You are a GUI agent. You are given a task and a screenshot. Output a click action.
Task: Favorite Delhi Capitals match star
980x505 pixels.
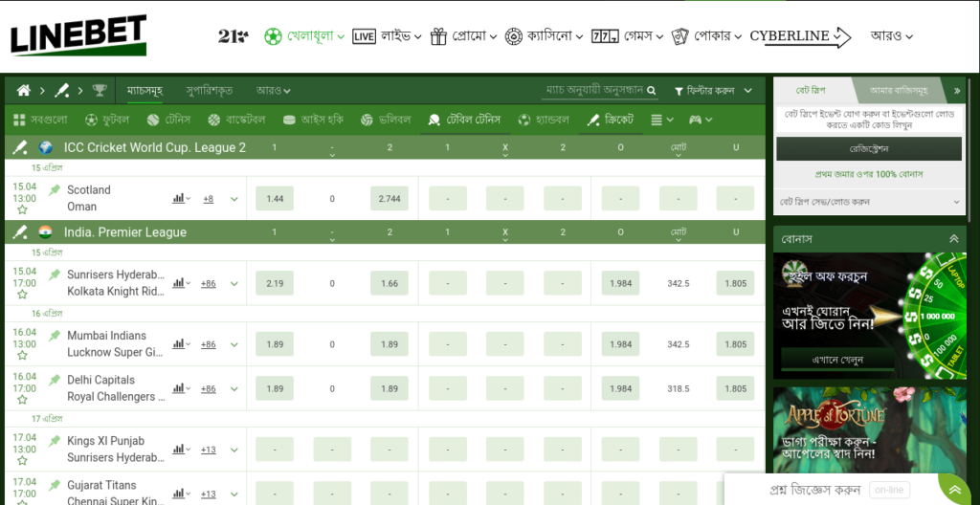(x=22, y=400)
